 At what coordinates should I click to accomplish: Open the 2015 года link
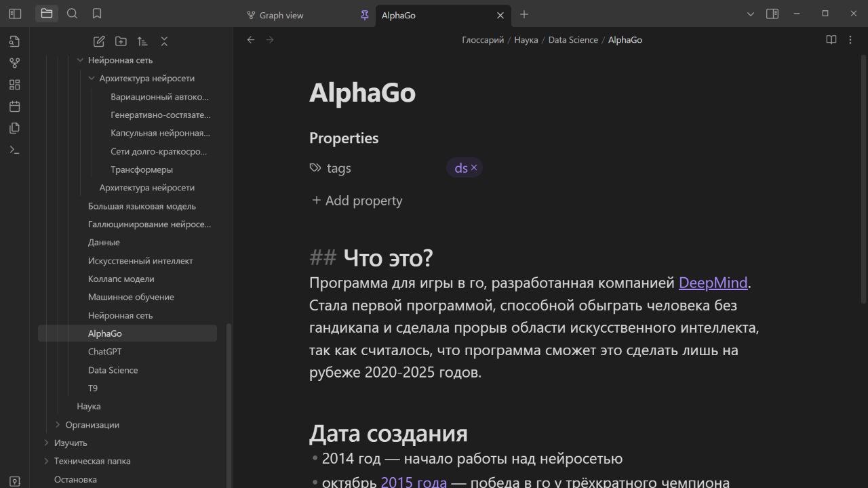414,483
